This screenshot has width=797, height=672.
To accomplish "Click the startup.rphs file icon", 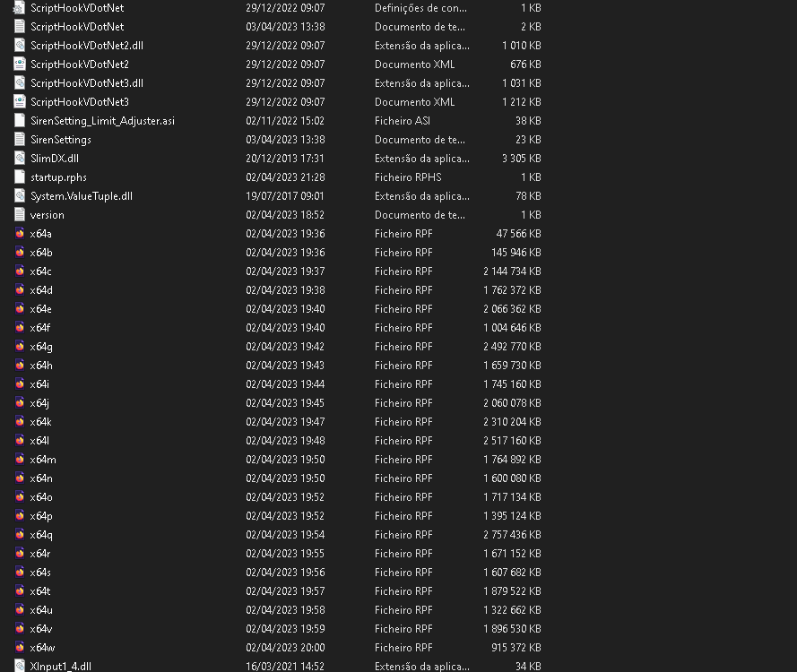I will coord(20,177).
